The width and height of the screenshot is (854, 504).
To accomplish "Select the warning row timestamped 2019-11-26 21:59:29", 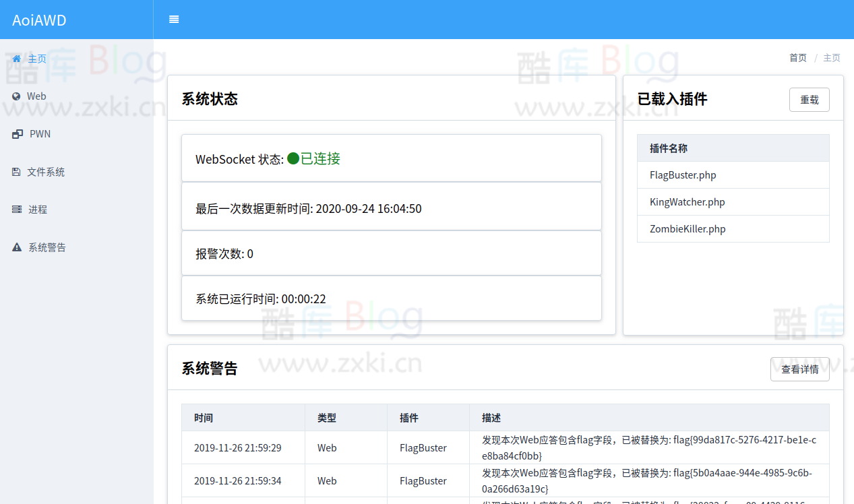I will (238, 447).
